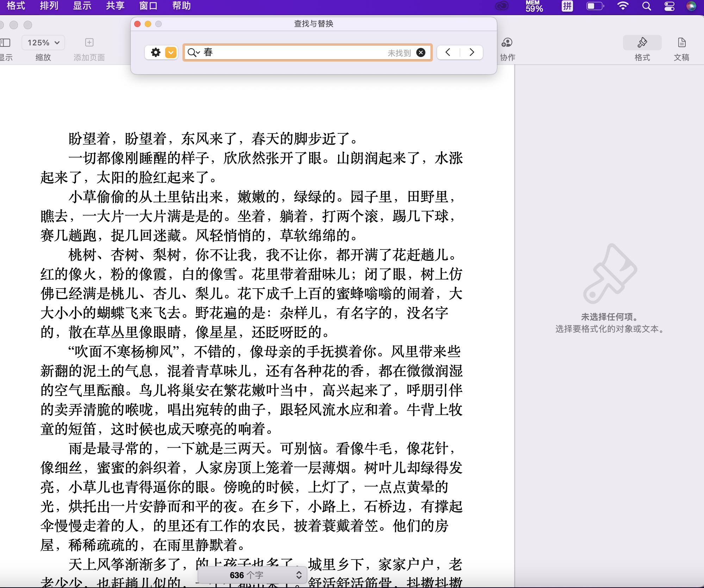Go to previous match arrow
Screen dimensions: 704x588
pos(448,52)
